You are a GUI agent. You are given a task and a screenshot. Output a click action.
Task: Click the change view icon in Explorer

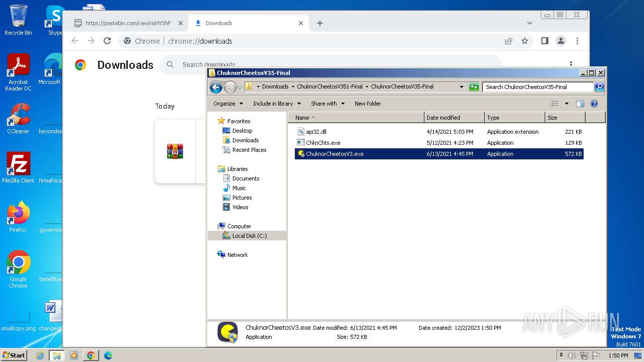pos(554,104)
